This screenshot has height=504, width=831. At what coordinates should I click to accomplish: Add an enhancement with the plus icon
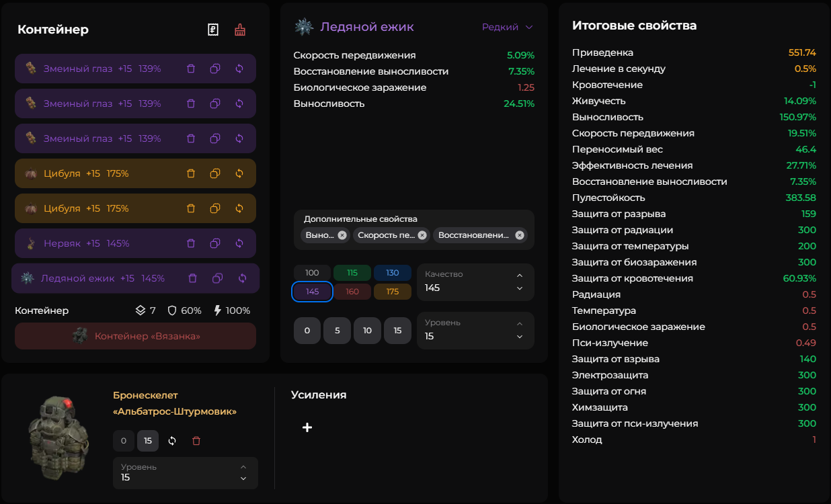click(307, 427)
